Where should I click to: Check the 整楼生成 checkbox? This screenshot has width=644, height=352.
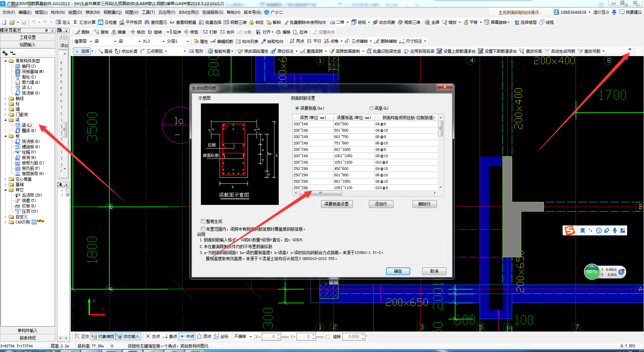203,221
